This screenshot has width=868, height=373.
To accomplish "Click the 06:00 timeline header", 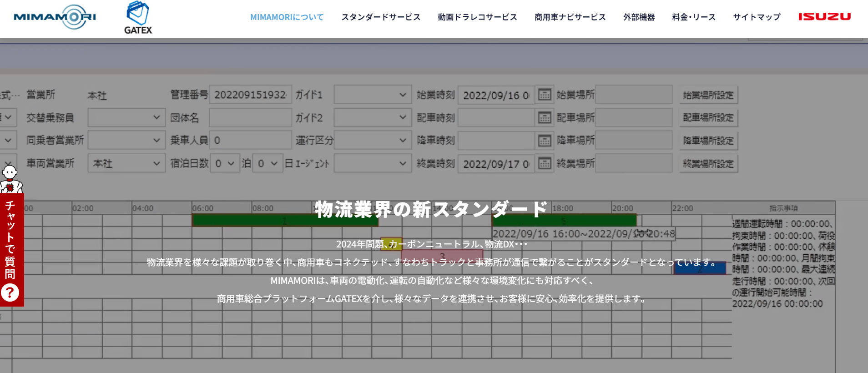I will 203,208.
